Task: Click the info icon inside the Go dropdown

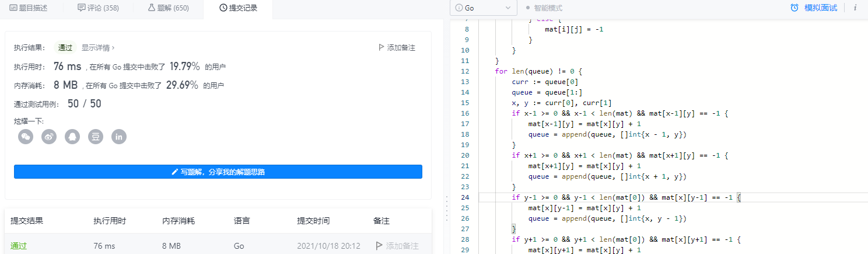Action: click(459, 8)
